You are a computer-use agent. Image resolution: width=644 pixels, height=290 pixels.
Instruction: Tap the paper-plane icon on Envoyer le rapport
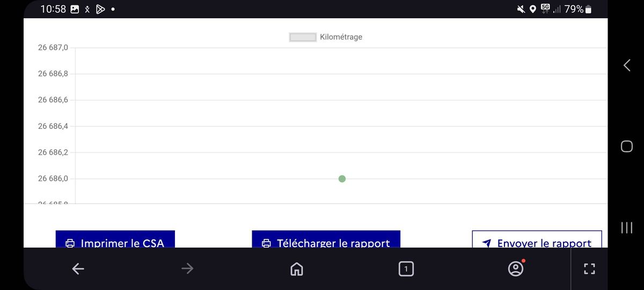[487, 243]
